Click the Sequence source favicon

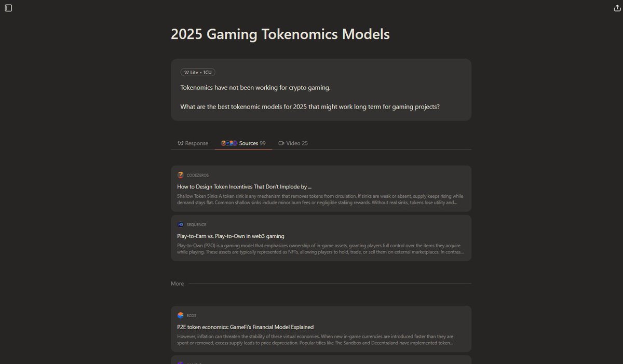click(x=181, y=224)
